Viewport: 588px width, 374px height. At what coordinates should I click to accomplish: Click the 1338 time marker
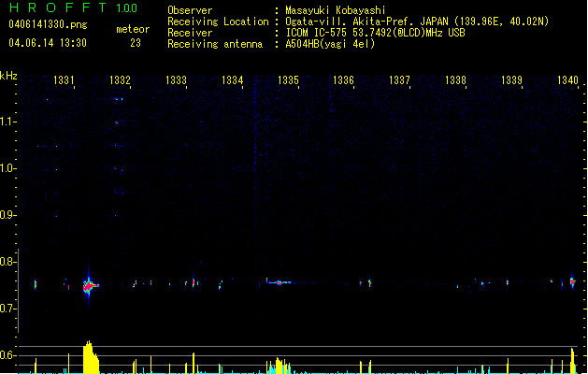[x=455, y=79]
